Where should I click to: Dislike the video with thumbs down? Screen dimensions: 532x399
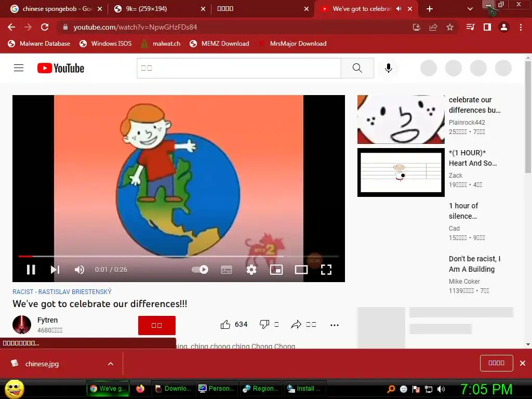[264, 325]
